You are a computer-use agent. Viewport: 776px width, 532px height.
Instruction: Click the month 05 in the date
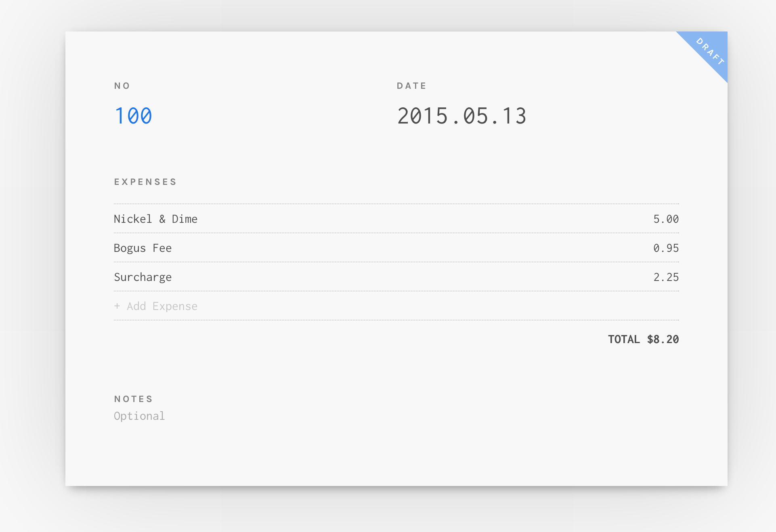(476, 116)
